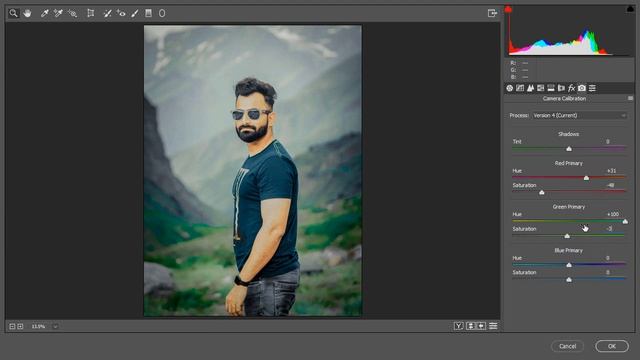Click the Red Primary Hue slider handle
Screen dimensions: 640x360
(x=587, y=178)
